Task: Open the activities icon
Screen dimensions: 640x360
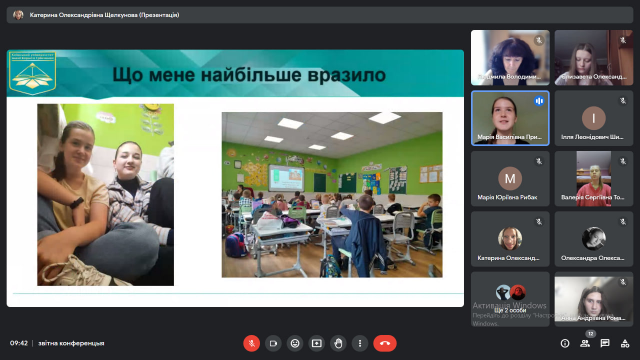Action: coord(625,344)
